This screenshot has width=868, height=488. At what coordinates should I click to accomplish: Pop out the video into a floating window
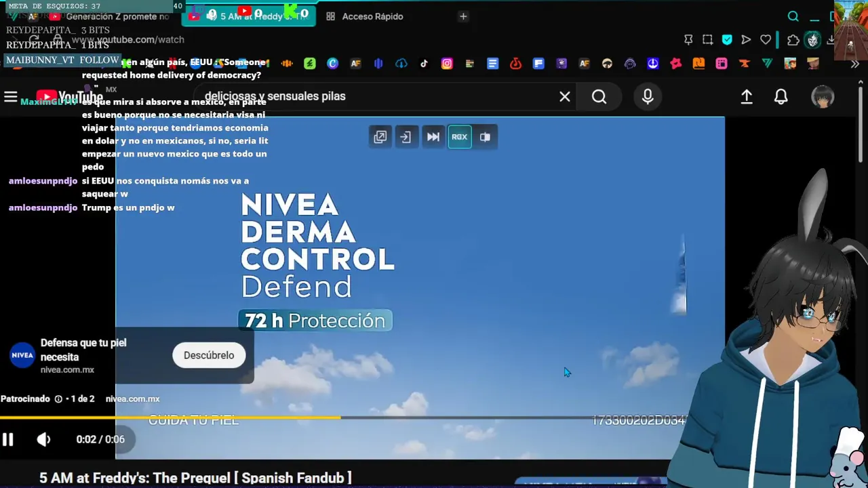point(380,137)
